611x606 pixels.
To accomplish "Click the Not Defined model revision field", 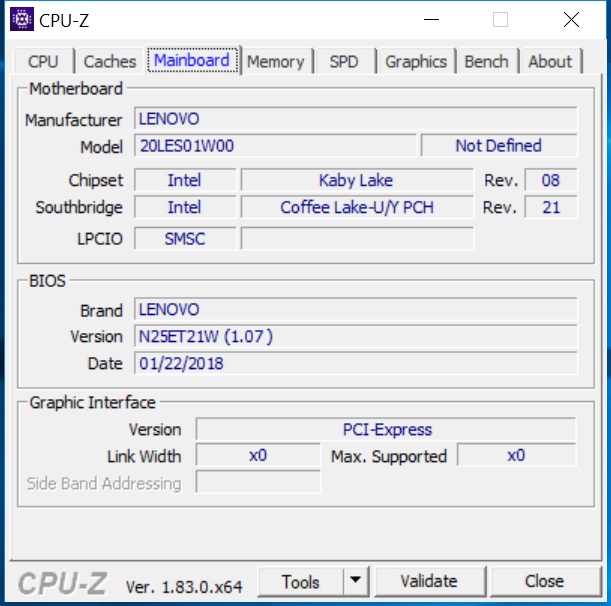I will (499, 146).
